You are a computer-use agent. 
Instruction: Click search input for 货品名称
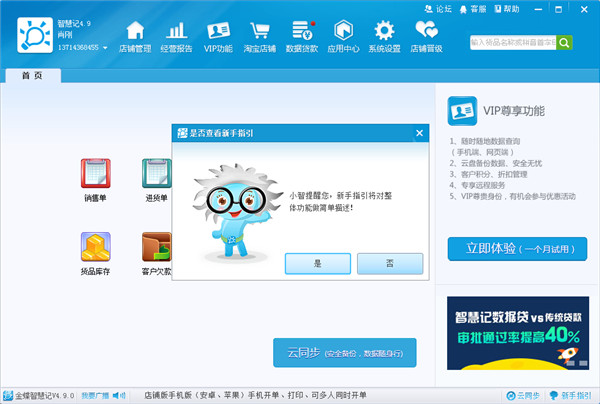tap(513, 42)
